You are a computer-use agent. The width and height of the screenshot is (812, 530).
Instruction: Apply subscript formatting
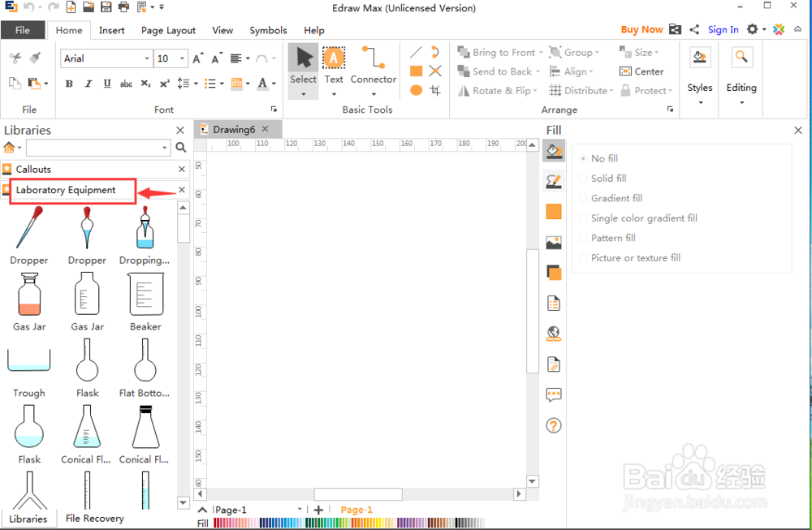click(x=146, y=84)
